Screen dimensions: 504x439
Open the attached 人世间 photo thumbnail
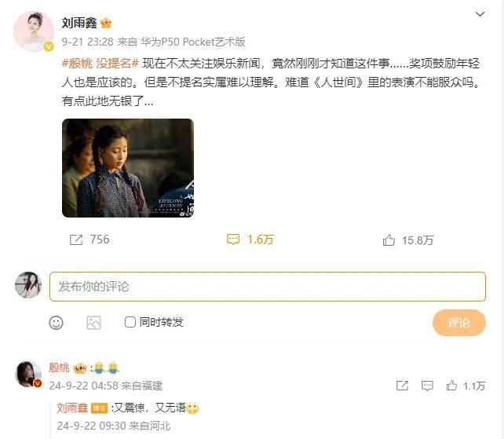[x=128, y=168]
